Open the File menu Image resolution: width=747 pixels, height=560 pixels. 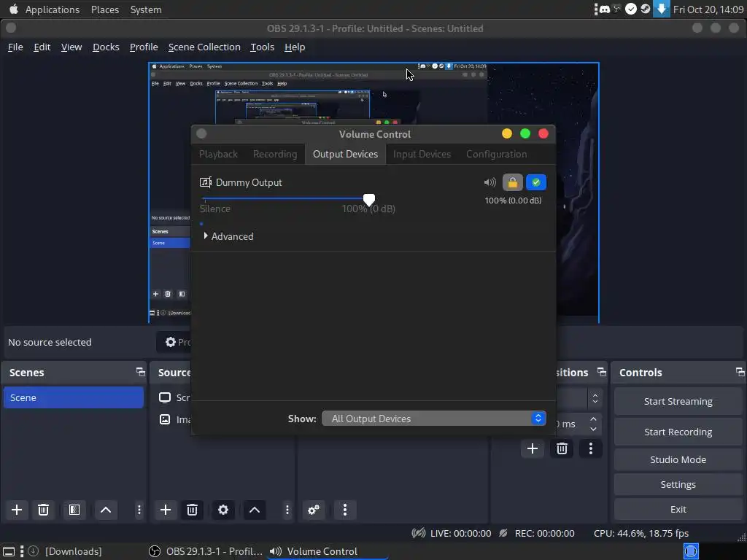coord(15,47)
